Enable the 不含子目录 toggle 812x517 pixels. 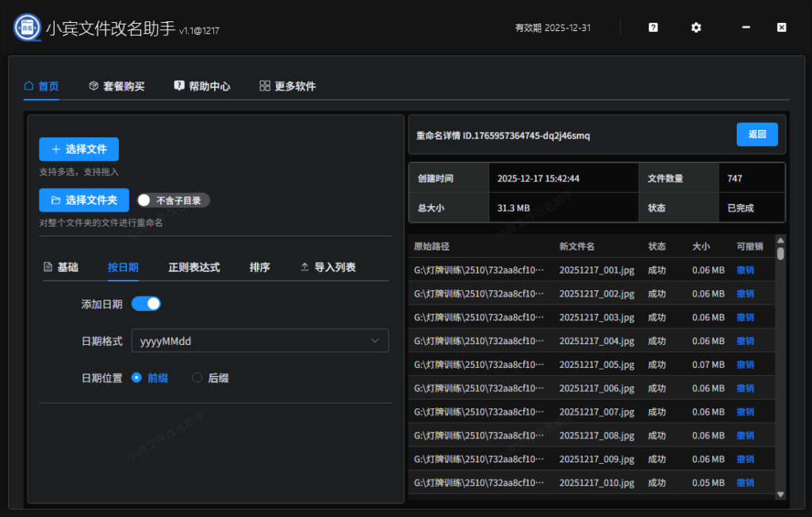[x=144, y=200]
